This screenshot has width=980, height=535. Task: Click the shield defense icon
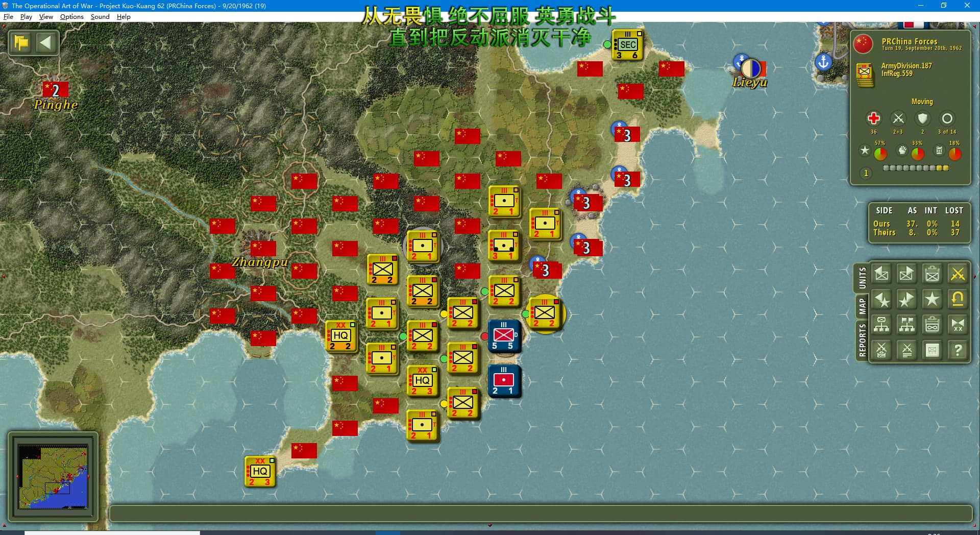coord(922,118)
